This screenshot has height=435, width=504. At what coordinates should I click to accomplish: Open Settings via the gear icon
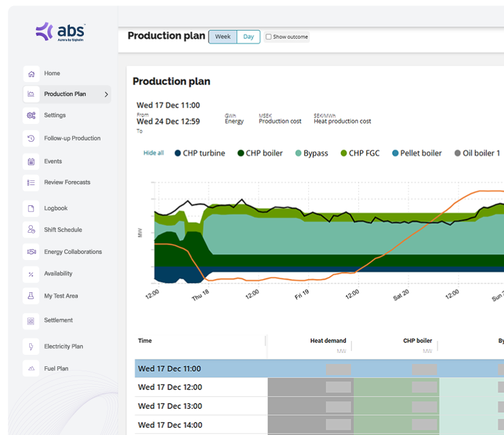click(31, 115)
